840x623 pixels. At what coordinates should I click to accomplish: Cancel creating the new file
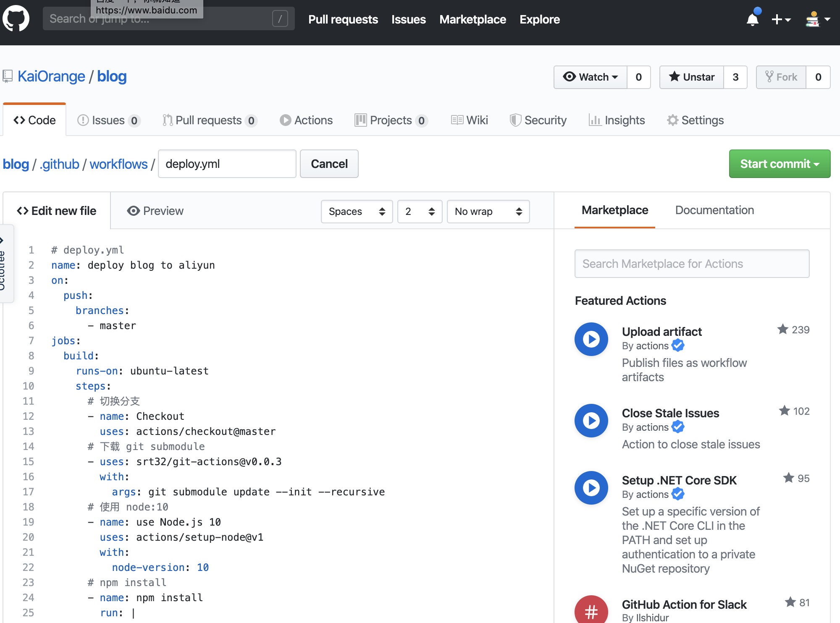click(x=329, y=164)
